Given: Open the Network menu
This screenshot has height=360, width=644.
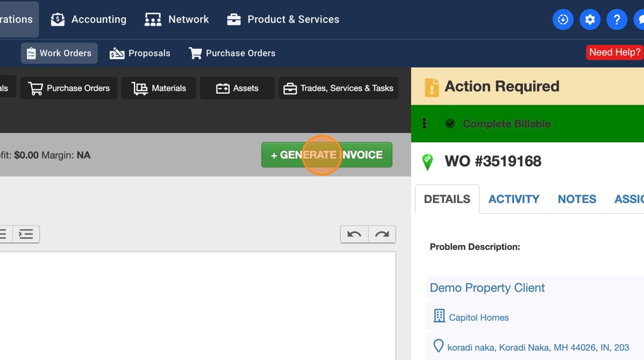Looking at the screenshot, I should pyautogui.click(x=177, y=20).
